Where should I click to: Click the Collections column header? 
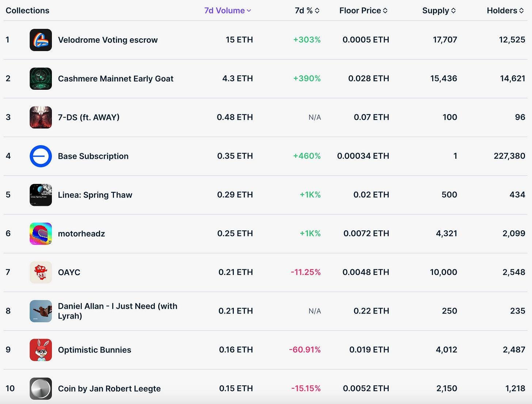(27, 11)
